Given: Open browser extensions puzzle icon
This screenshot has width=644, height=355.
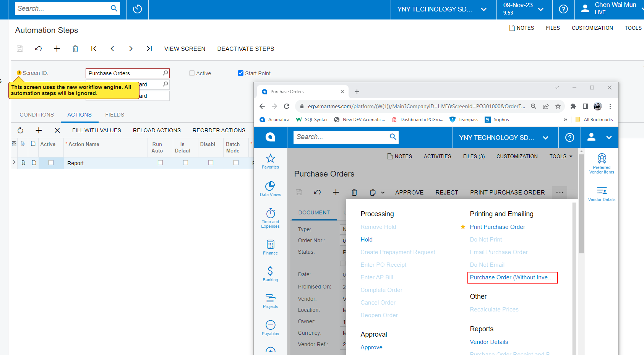Looking at the screenshot, I should click(573, 106).
